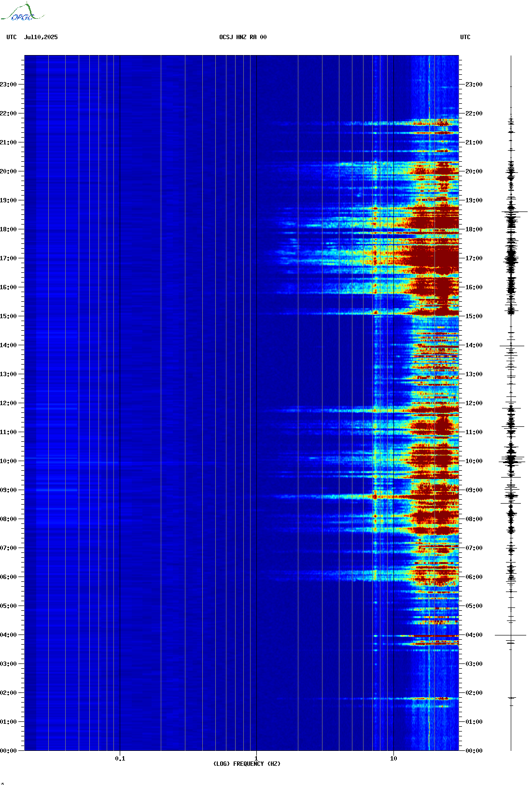The image size is (532, 789).
Task: Click the right '23:00' time label
Action: [474, 85]
